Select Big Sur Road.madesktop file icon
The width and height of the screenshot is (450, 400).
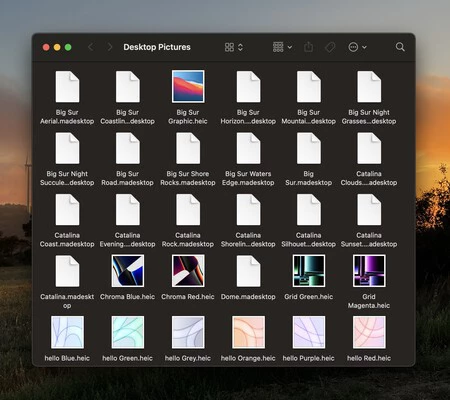[x=128, y=148]
